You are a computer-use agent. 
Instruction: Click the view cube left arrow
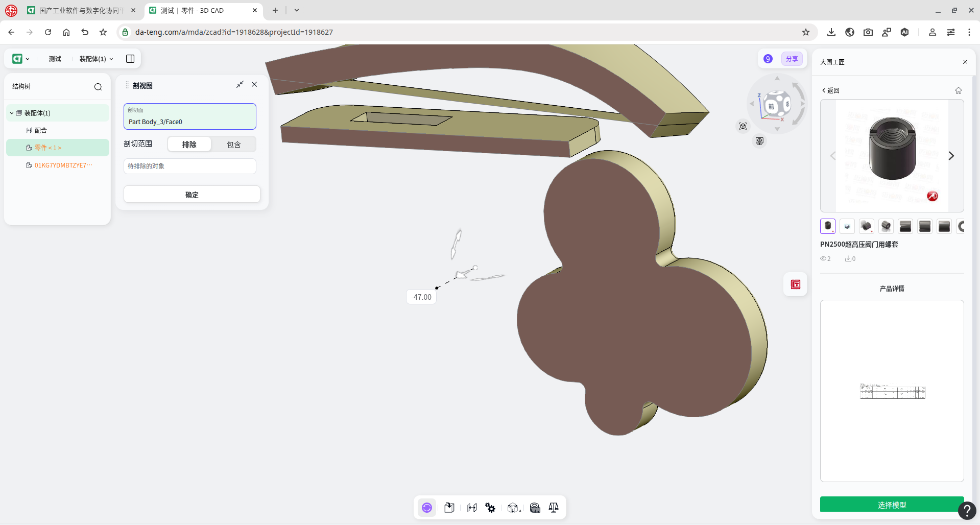pos(752,104)
